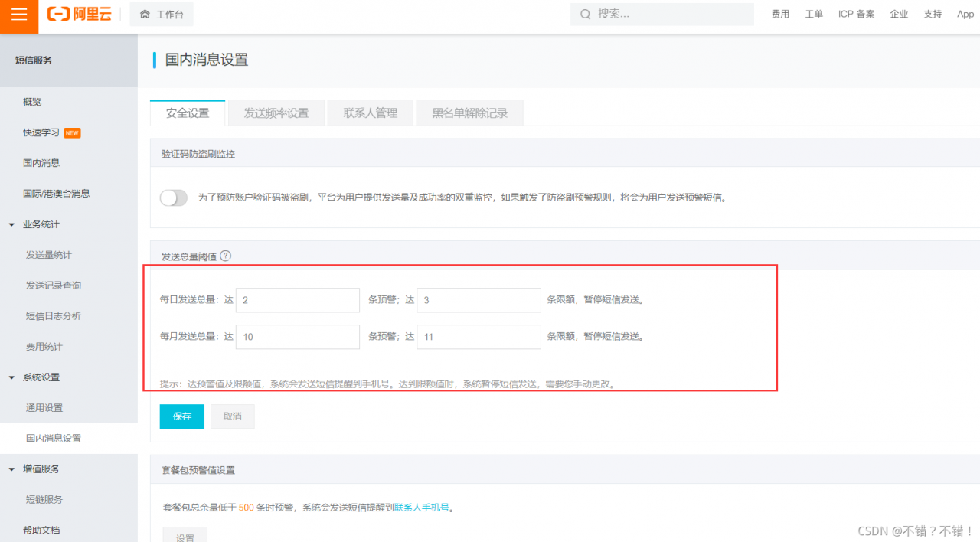Click the 短信服务 sidebar header
The width and height of the screenshot is (980, 542).
(x=34, y=60)
